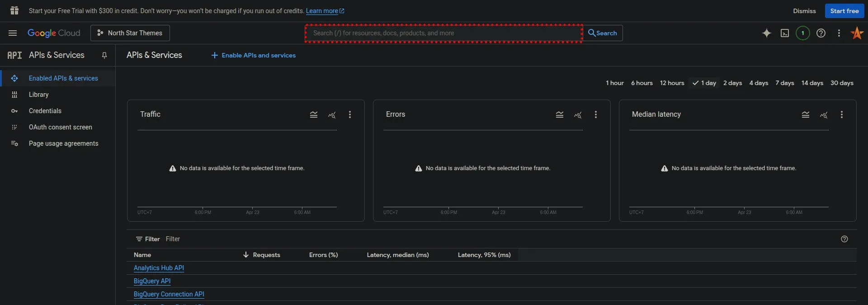Screen dimensions: 868x305
Task: Click the Filter list icon
Action: [139, 239]
